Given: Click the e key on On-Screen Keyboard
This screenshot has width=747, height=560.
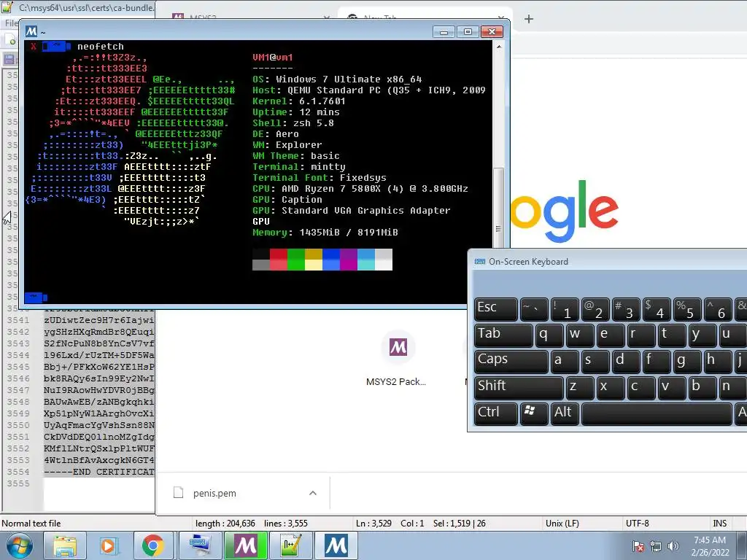Looking at the screenshot, I should click(611, 335).
